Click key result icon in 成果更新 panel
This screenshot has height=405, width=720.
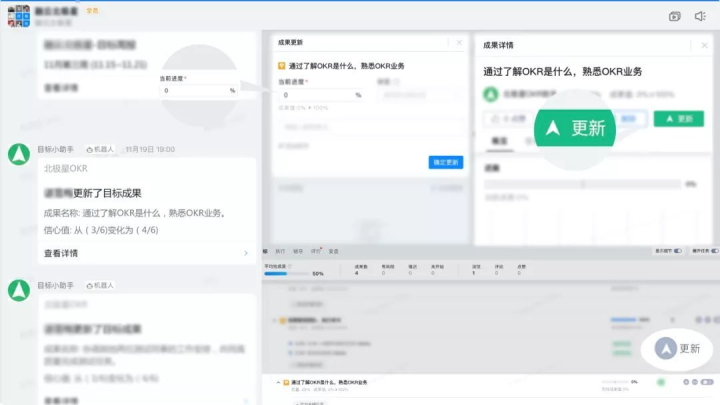pos(281,66)
